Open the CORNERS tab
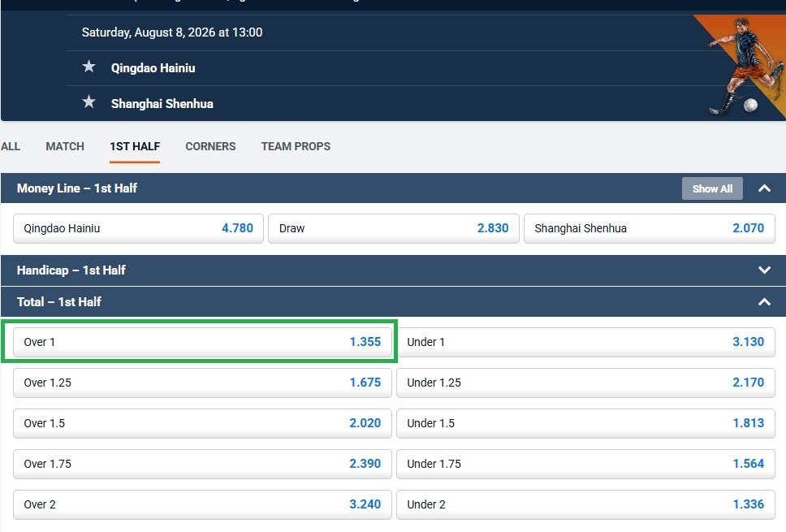The image size is (786, 532). (x=210, y=146)
